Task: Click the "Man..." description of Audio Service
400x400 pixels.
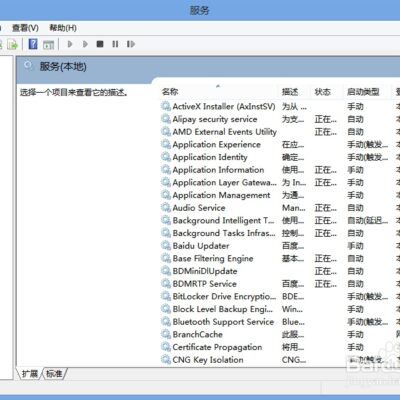Action: (294, 208)
